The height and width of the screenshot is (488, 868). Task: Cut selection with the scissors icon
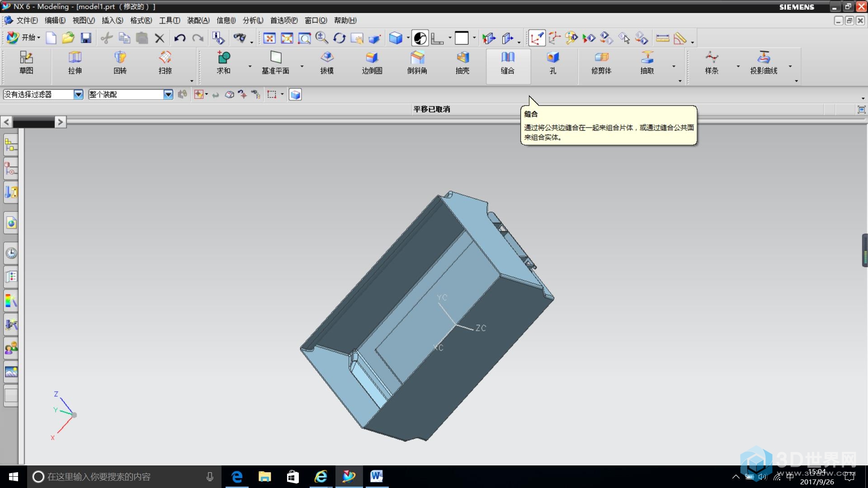click(107, 38)
